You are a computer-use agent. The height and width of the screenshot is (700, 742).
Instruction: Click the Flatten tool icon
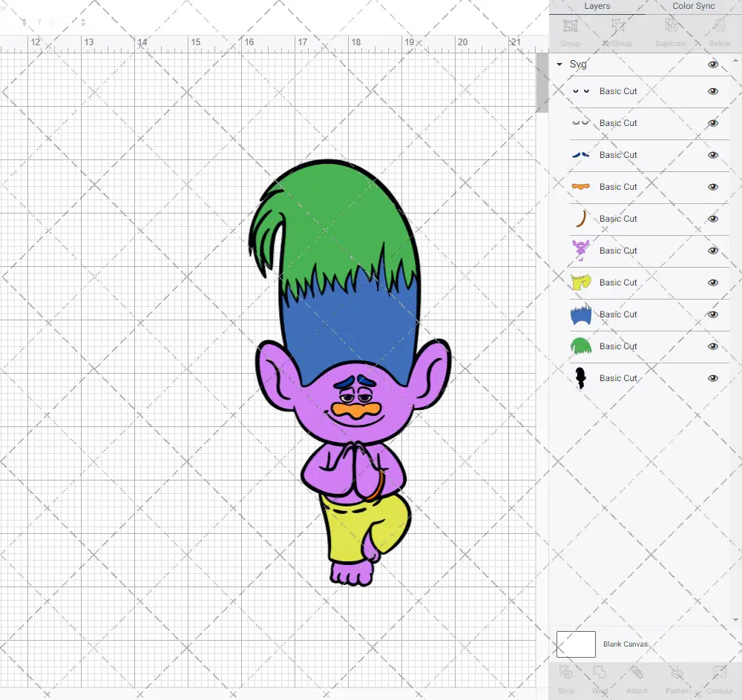[x=677, y=673]
